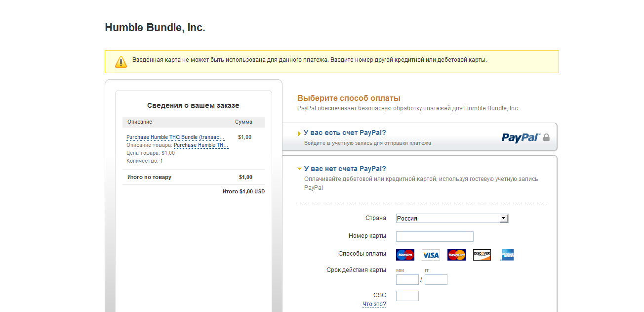
Task: Click the PayPal logo
Action: pyautogui.click(x=521, y=137)
